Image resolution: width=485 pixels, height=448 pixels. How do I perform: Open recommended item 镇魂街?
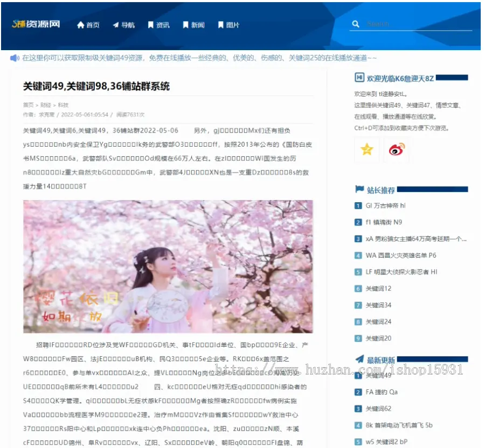384,222
